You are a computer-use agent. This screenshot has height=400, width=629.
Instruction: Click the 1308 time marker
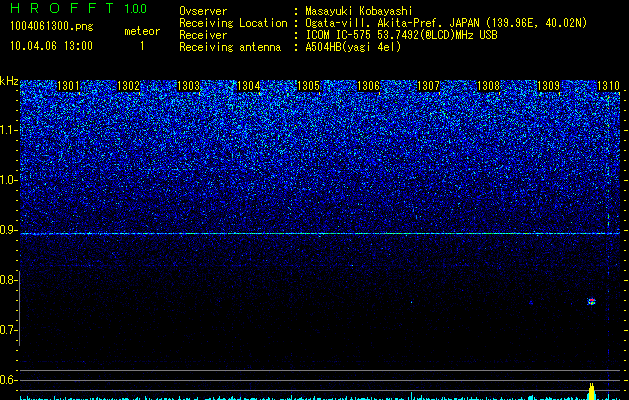(x=489, y=86)
